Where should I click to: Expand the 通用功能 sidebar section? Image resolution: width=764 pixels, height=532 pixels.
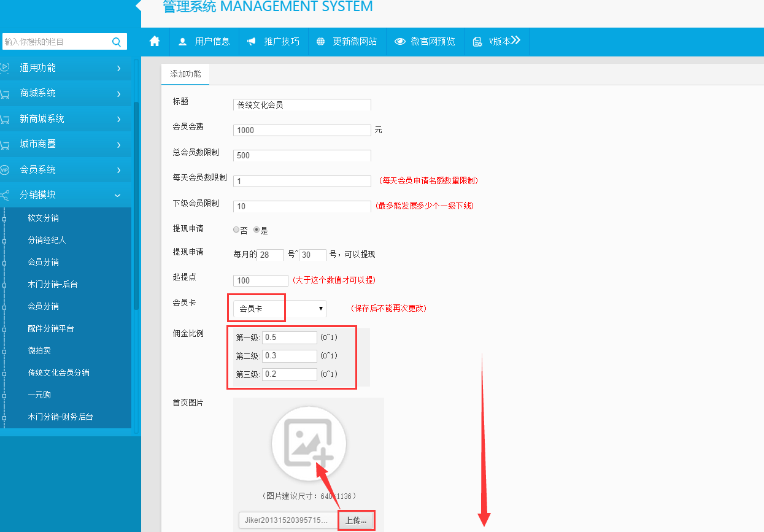(x=66, y=67)
